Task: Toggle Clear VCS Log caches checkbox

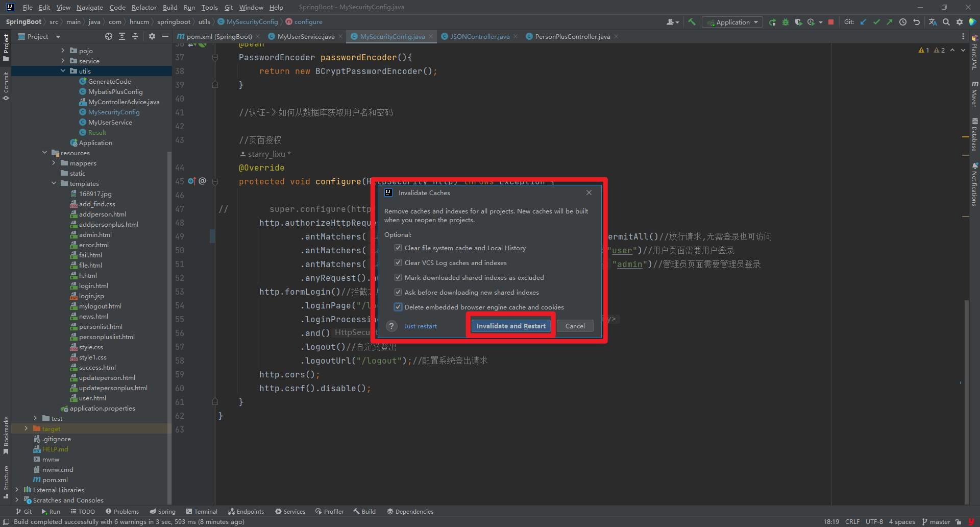Action: 398,262
